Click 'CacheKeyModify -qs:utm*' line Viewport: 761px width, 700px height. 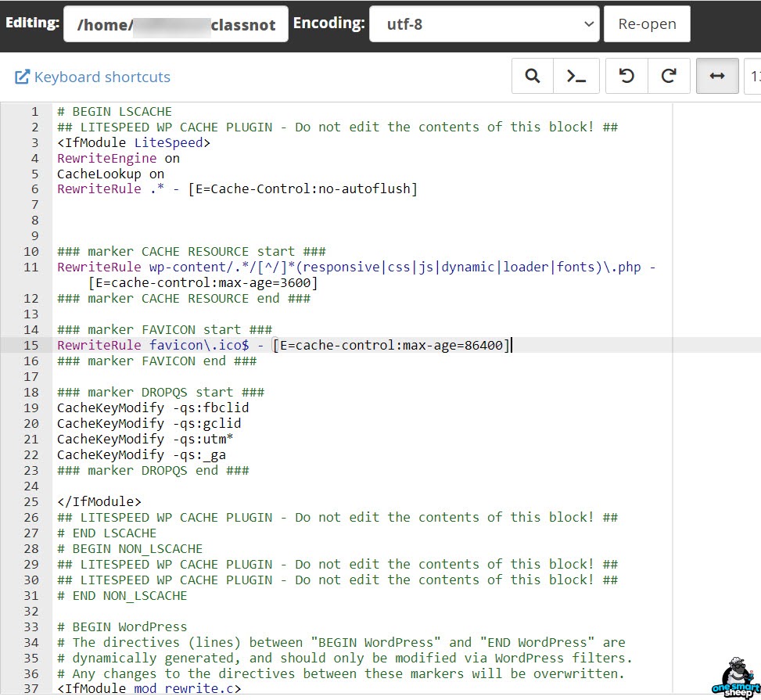tap(145, 439)
